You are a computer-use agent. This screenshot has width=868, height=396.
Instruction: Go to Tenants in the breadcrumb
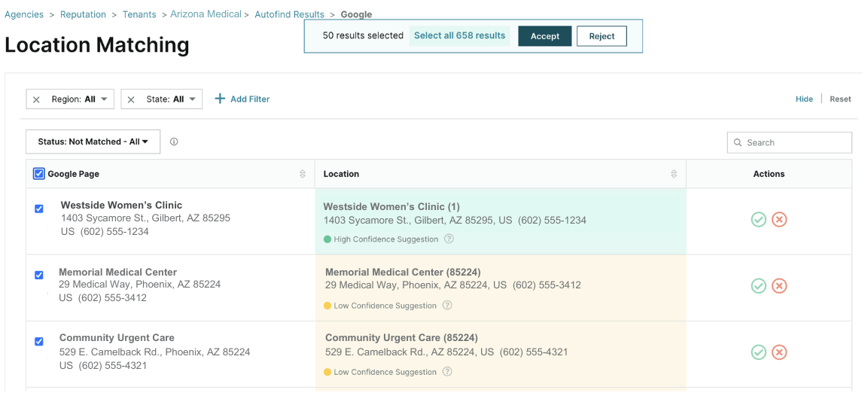(139, 14)
